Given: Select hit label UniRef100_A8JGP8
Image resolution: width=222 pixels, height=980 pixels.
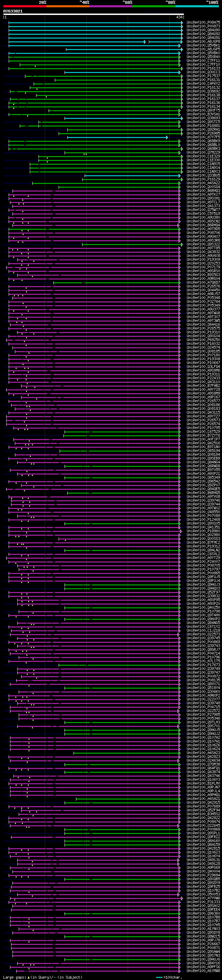Looking at the screenshot, I should tap(203, 41).
